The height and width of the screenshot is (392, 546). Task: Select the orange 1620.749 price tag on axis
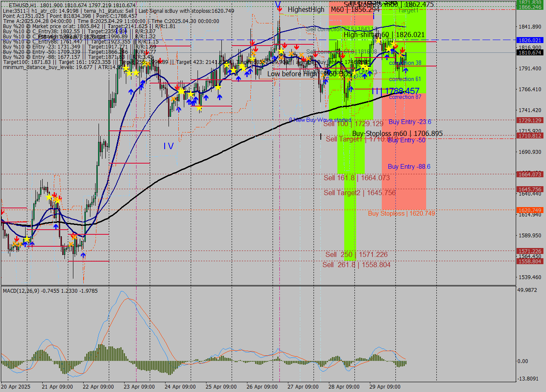(529, 210)
